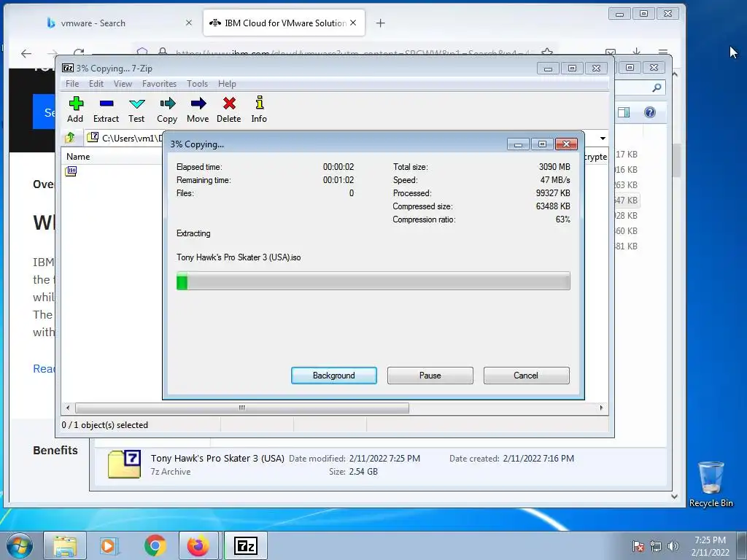The height and width of the screenshot is (560, 747).
Task: Open the View menu in 7-Zip
Action: (x=123, y=84)
